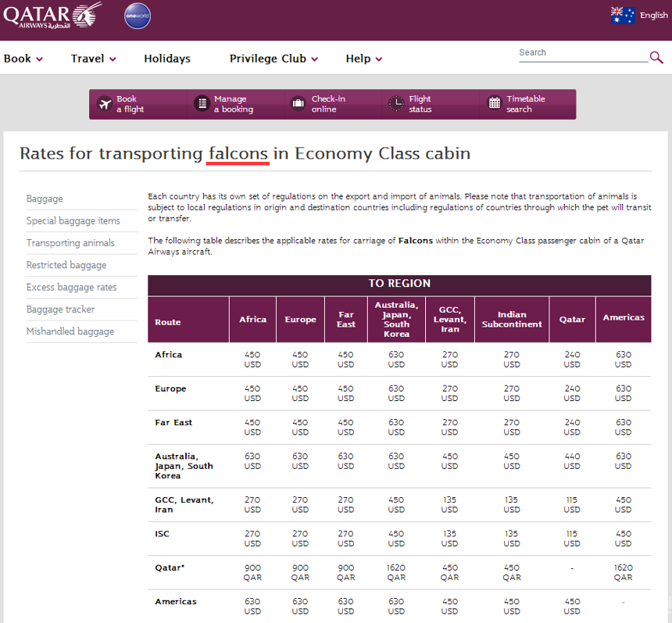Open the Privilege Club menu
This screenshot has width=672, height=623.
[268, 59]
